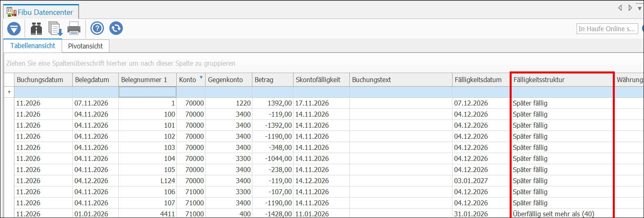Click Fälligkeitsdatum 03.01.2027
The image size is (644, 218).
(x=481, y=181)
